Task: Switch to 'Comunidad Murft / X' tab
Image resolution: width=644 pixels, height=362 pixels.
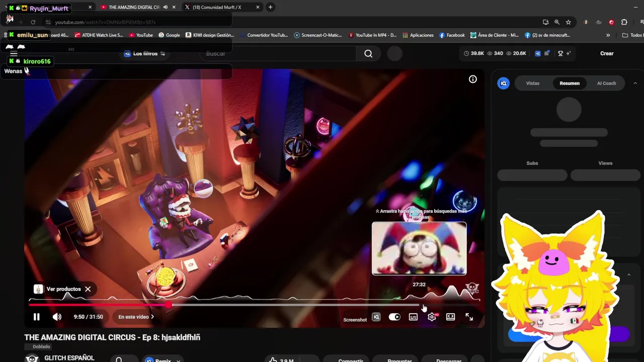Action: (x=217, y=7)
